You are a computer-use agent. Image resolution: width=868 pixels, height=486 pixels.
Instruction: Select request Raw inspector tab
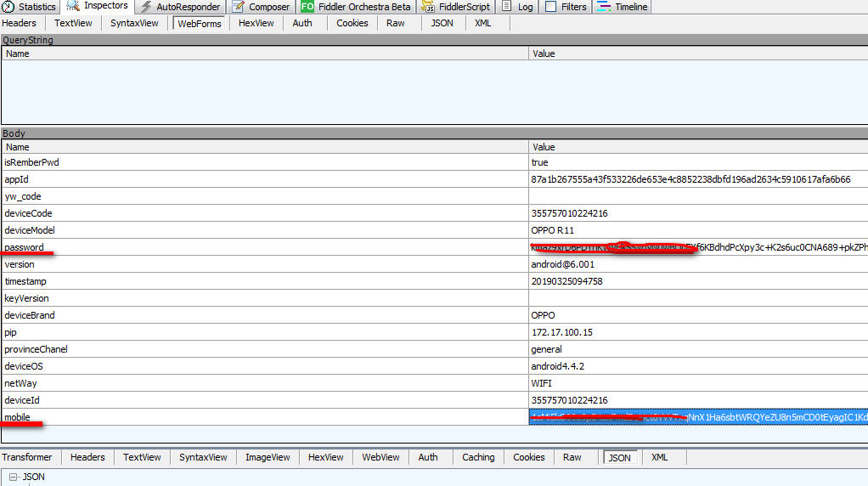coord(395,23)
